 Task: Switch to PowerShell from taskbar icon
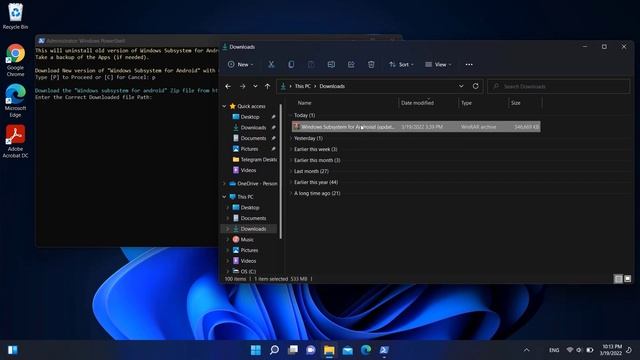point(384,350)
